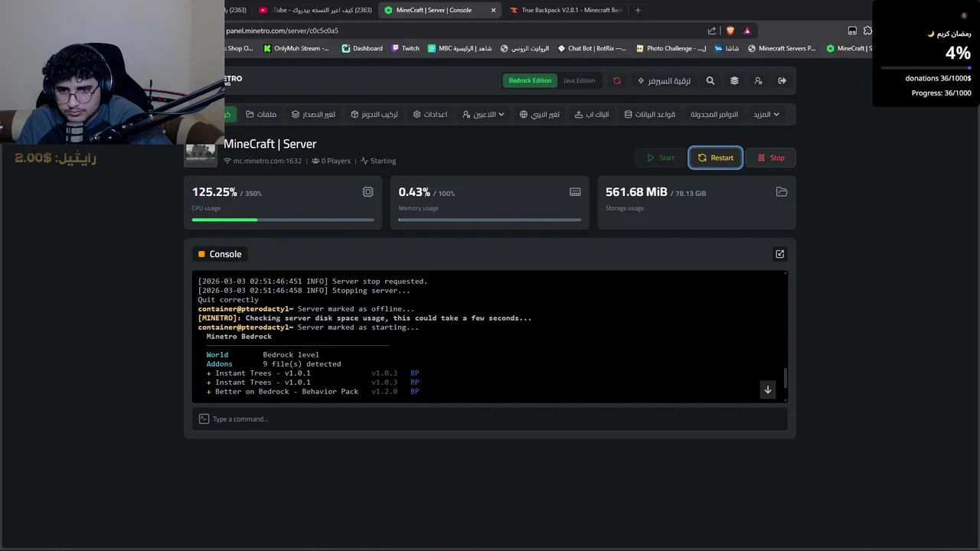Select the Bedrock Edition toggle

point(530,80)
